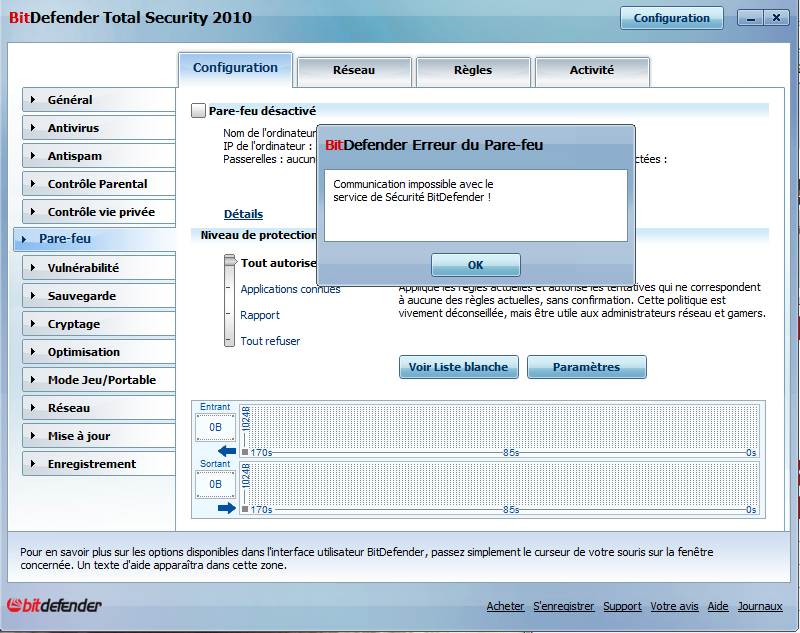Expand the Général arrow in sidebar

(x=33, y=99)
